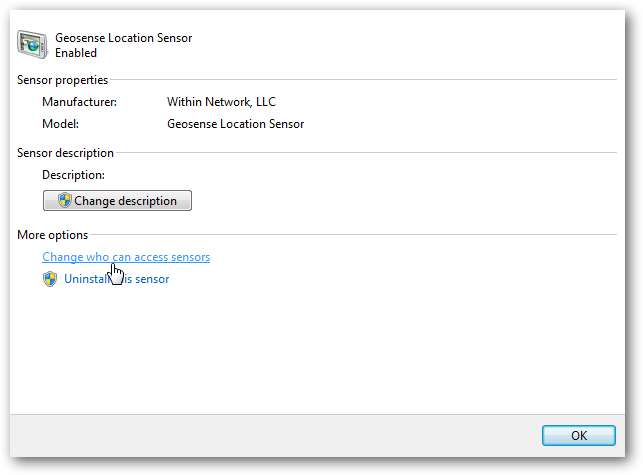Open Change who can access sensors link
The height and width of the screenshot is (475, 643).
[126, 257]
